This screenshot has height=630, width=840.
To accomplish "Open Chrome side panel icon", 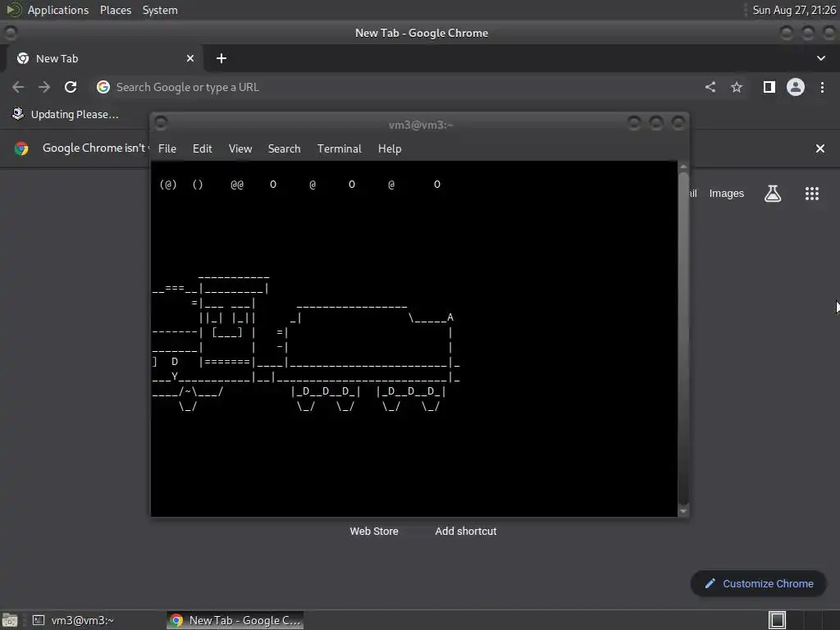I will [769, 87].
